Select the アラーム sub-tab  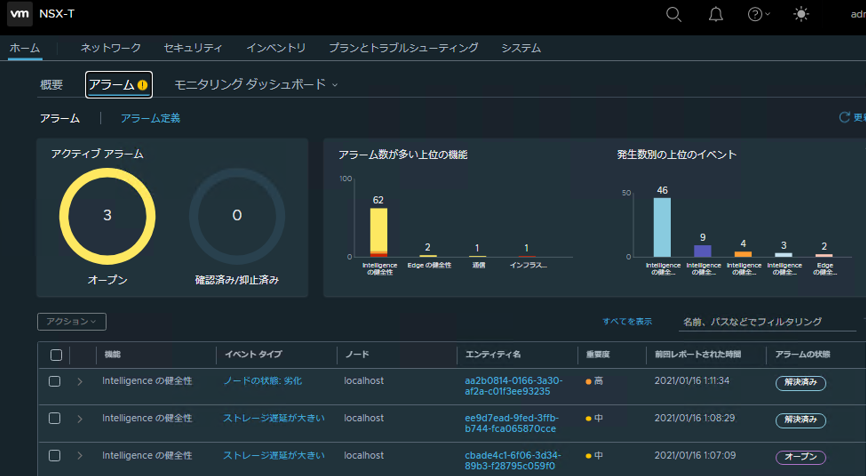119,84
